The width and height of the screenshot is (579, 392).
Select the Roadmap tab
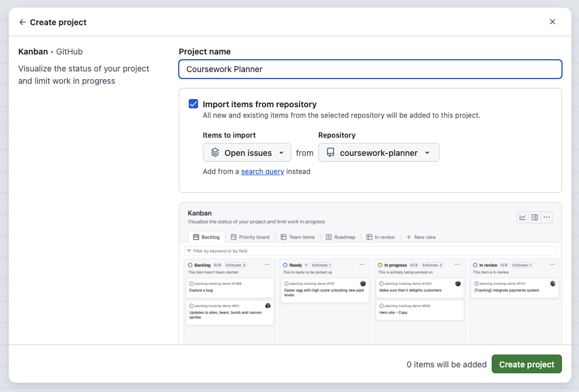[x=340, y=237]
